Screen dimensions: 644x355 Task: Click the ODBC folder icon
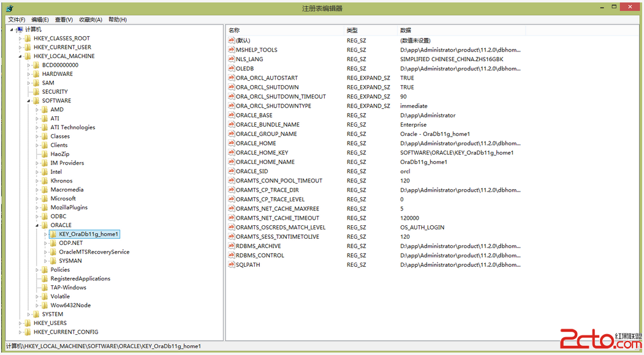coord(45,216)
